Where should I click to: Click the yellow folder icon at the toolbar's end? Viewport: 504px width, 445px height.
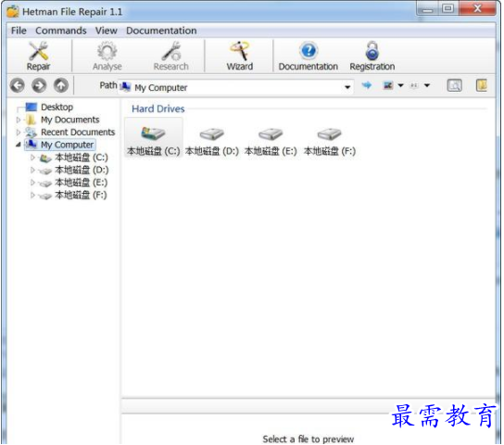482,85
